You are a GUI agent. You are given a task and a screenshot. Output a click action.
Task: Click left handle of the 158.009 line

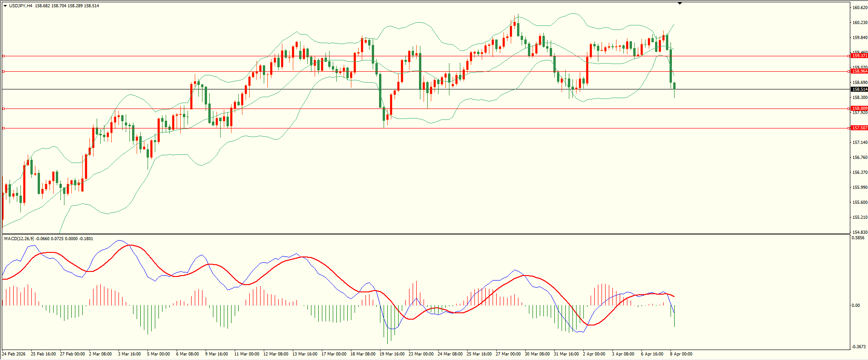pos(4,108)
